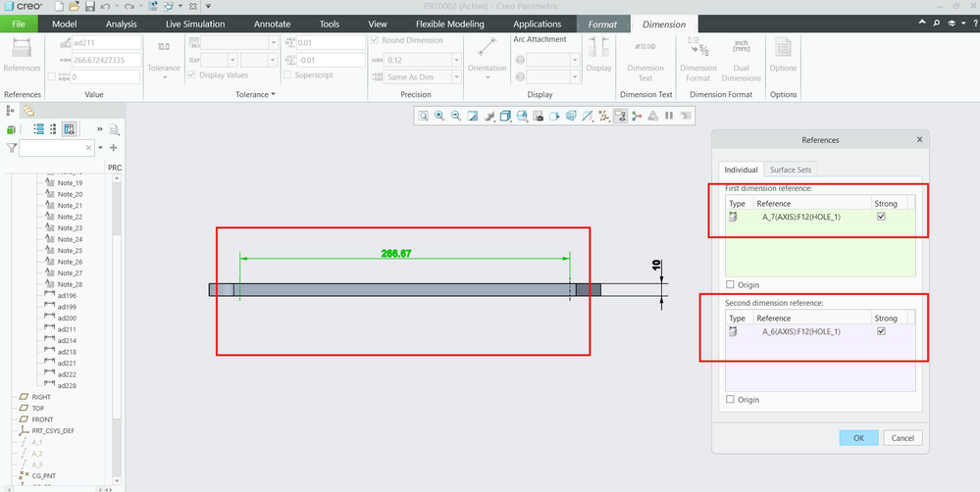This screenshot has height=492, width=980.
Task: Click the Save icon in quick access toolbar
Action: [x=90, y=7]
